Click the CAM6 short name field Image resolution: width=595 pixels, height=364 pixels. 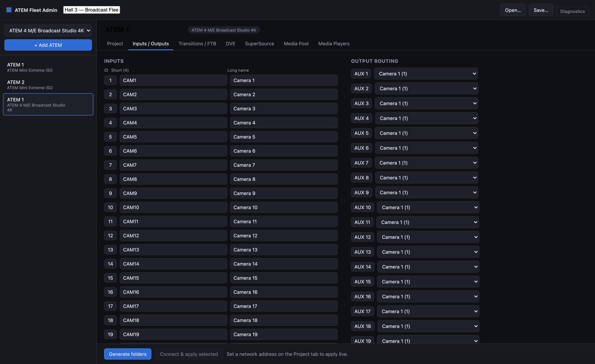(x=173, y=151)
